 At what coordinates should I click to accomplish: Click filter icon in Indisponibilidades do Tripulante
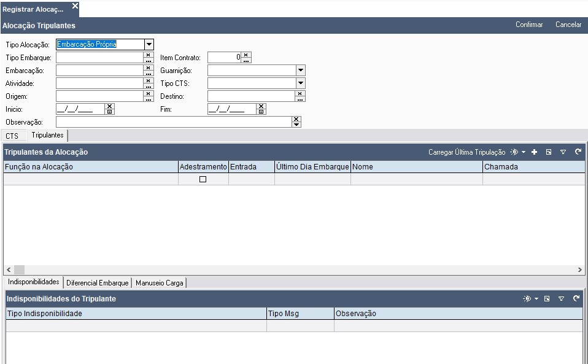click(562, 299)
